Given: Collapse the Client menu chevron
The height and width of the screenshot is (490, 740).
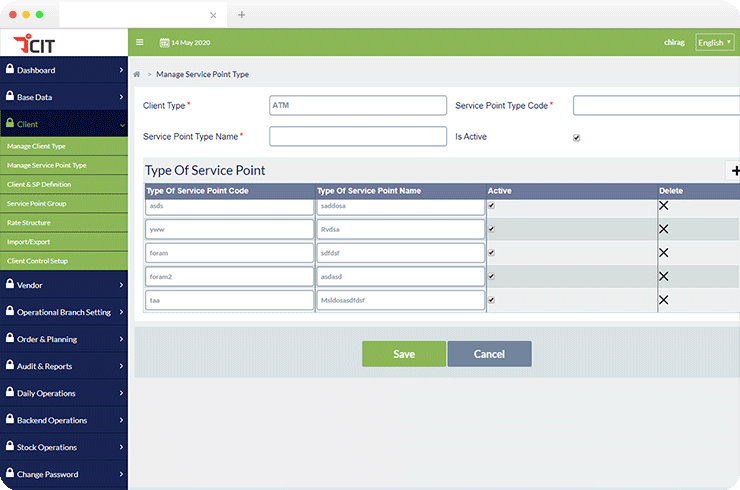Looking at the screenshot, I should (x=122, y=125).
